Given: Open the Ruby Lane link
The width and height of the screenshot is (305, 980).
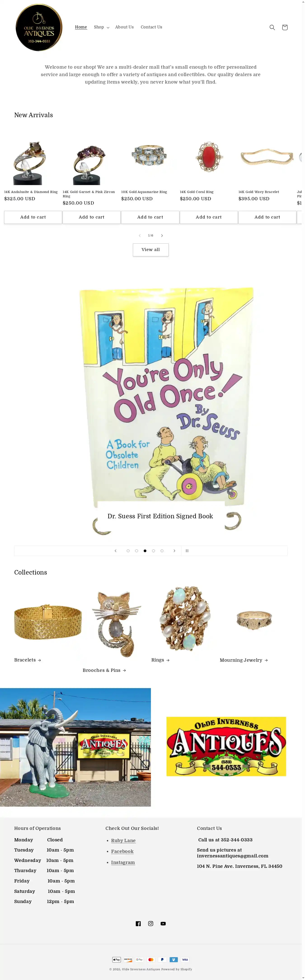Looking at the screenshot, I should coord(123,840).
